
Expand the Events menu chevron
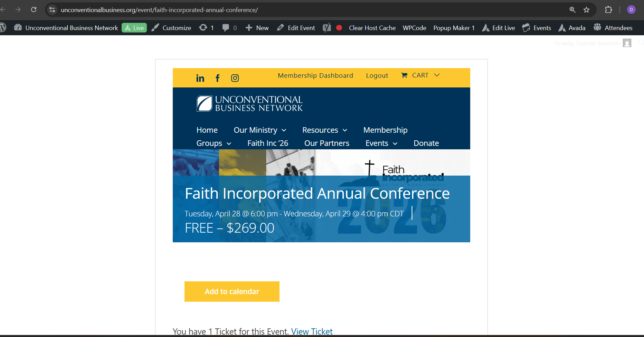tap(395, 143)
